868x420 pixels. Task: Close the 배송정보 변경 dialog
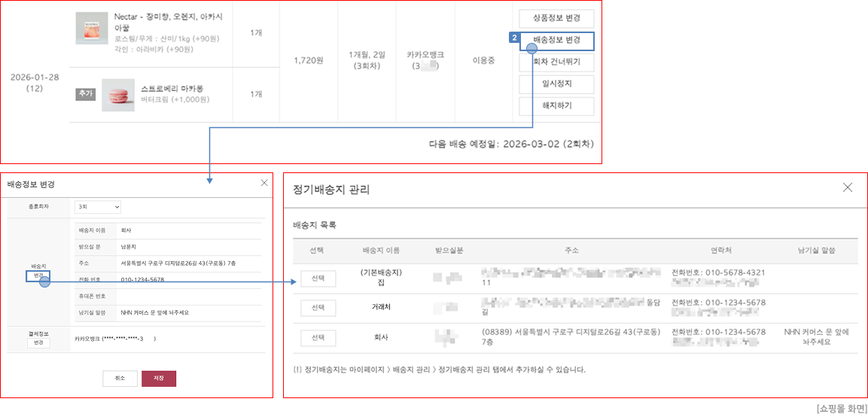click(263, 183)
